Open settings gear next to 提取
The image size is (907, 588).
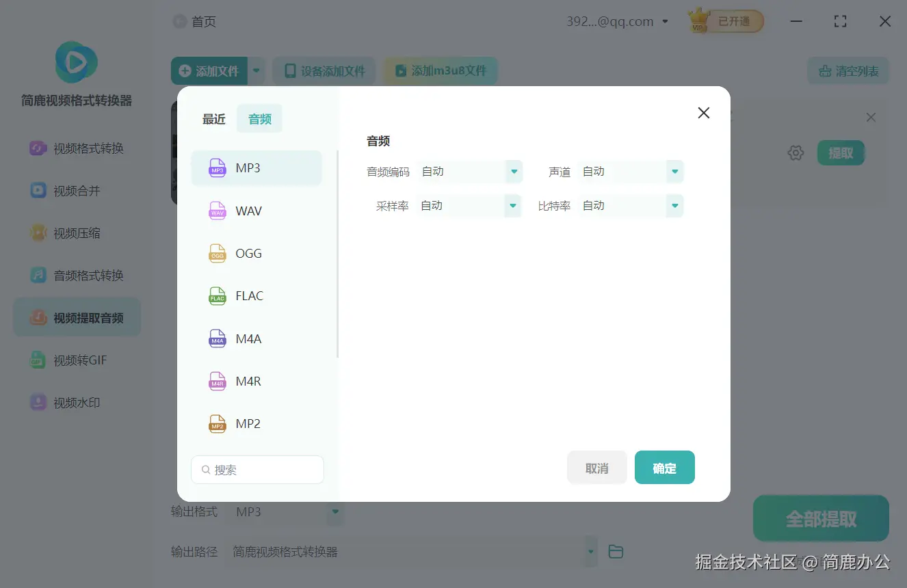click(796, 153)
